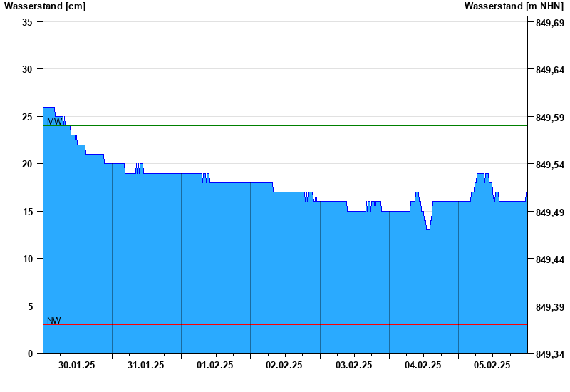The width and height of the screenshot is (570, 392).
Task: Click the water level dip on 04.02.25
Action: 428,229
